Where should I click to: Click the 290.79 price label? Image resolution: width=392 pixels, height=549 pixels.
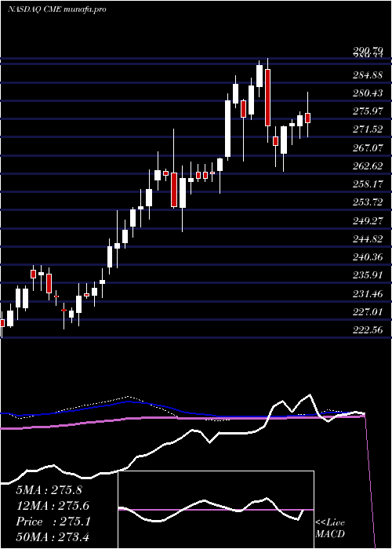(x=367, y=51)
